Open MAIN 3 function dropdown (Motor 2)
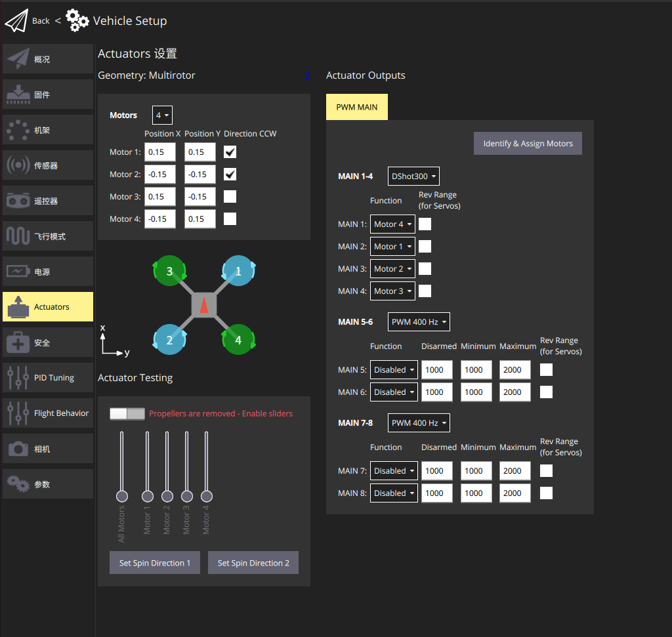This screenshot has width=672, height=637. (392, 268)
